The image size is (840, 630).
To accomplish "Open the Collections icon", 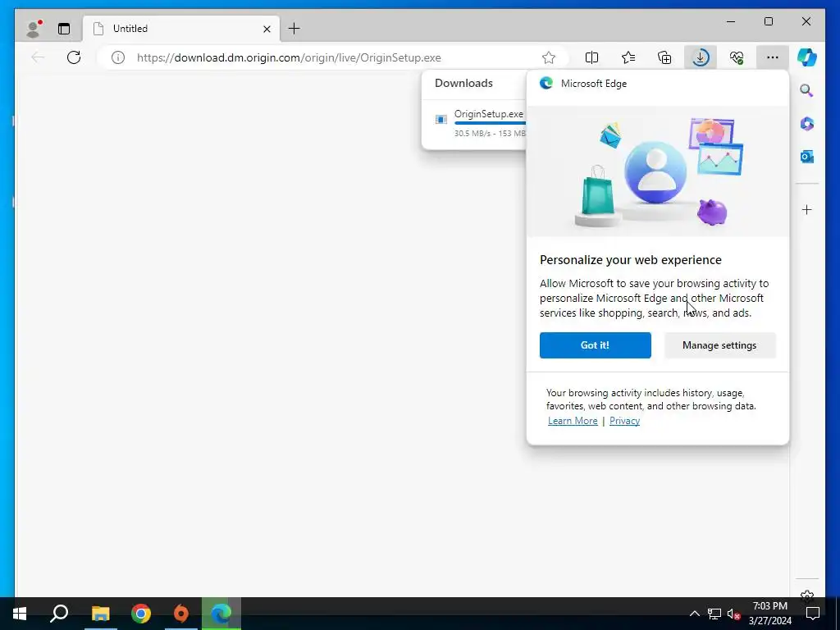I will click(664, 57).
